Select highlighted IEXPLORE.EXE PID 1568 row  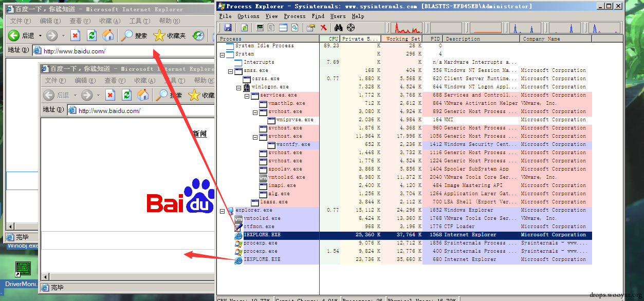406,235
